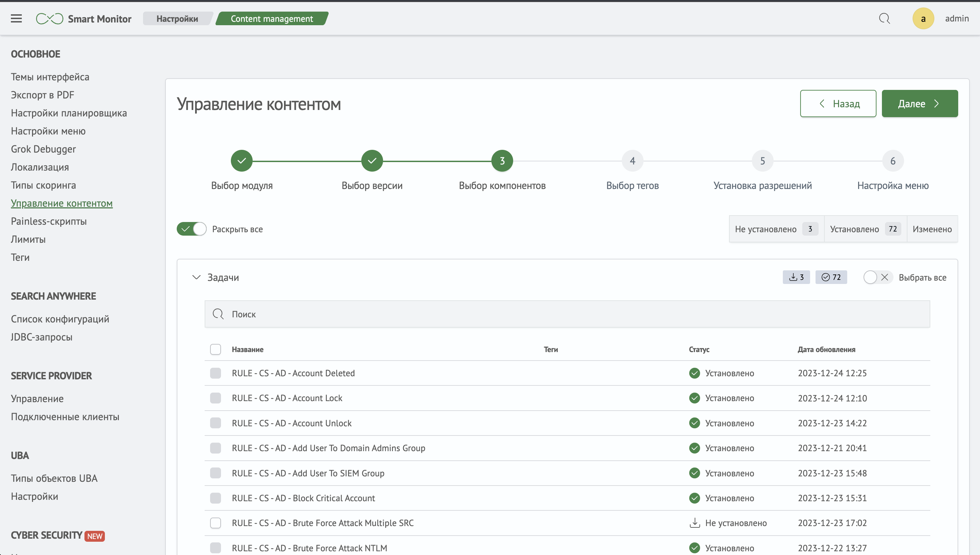Sort by 'Дата обновления' column header
This screenshot has height=555, width=980.
826,349
